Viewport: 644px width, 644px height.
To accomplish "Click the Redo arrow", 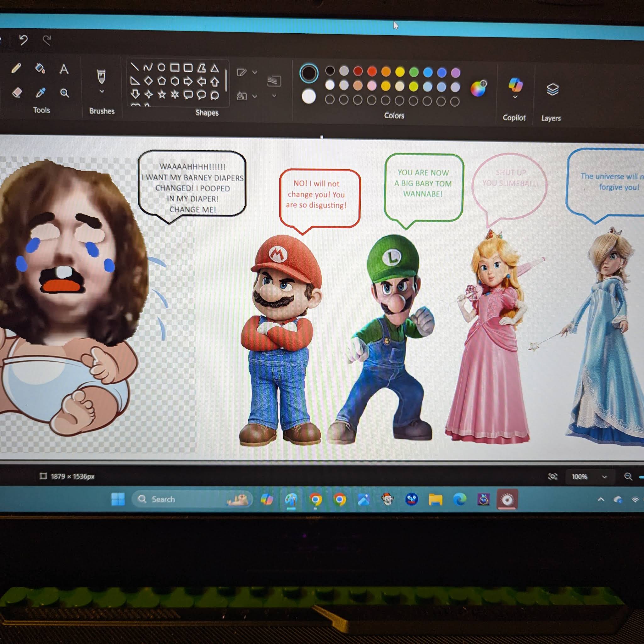I will click(x=47, y=41).
